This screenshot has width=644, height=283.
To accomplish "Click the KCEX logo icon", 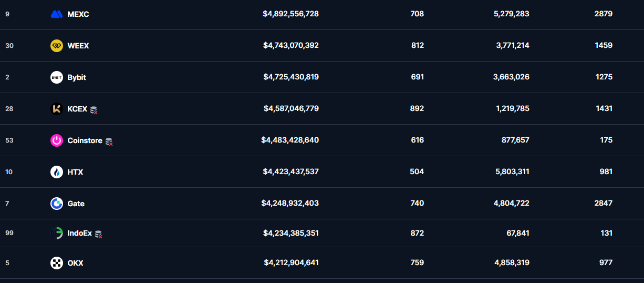I will pos(57,109).
